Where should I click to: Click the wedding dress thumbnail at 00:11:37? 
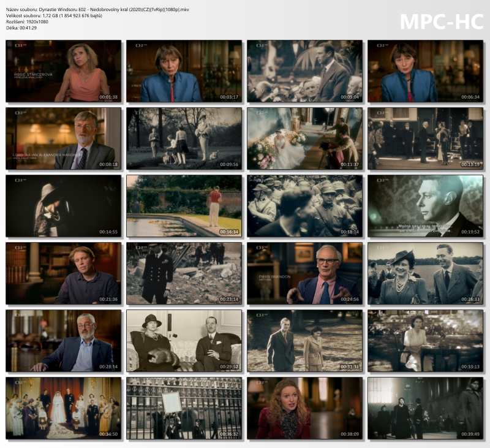[304, 139]
